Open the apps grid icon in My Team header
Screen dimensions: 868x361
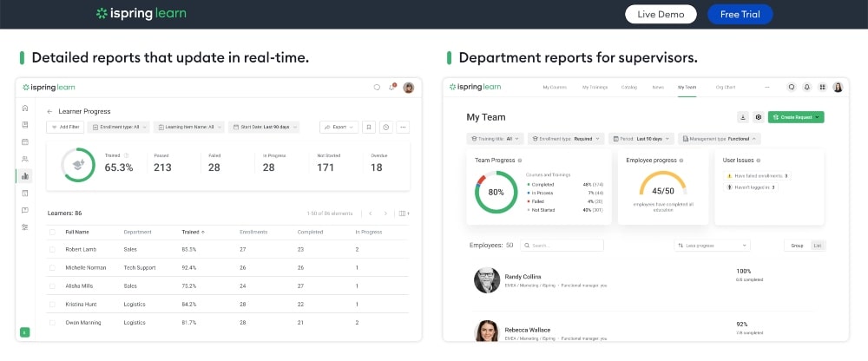(821, 87)
